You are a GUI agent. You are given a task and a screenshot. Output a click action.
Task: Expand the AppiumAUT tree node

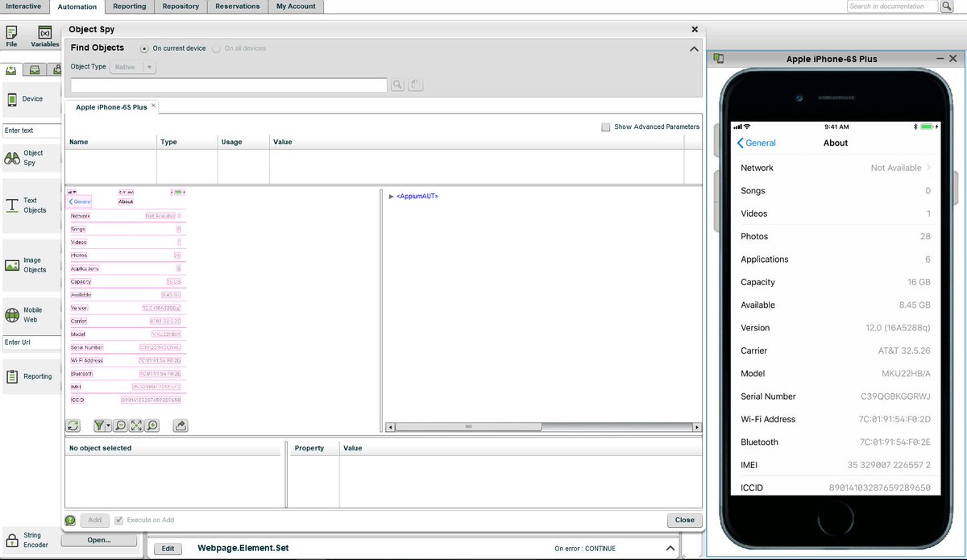(x=391, y=197)
